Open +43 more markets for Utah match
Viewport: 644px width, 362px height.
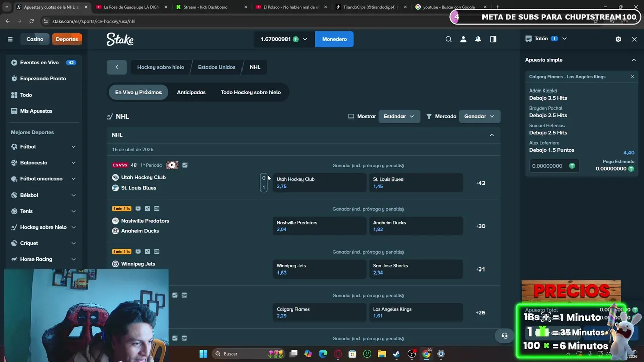480,183
